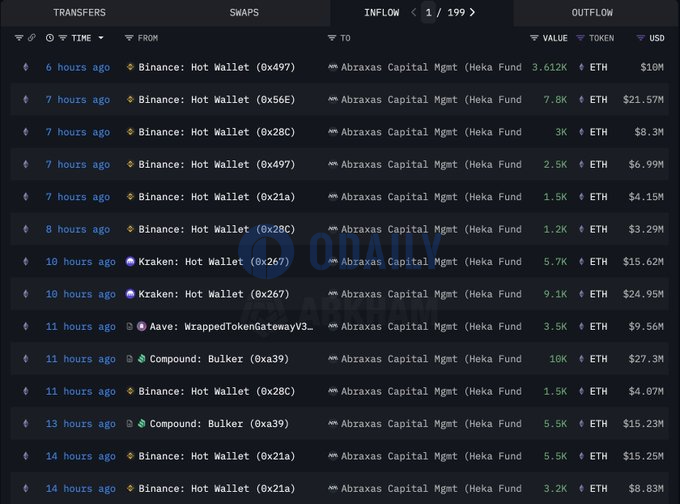
Task: Toggle the clock time format icon
Action: 50,38
